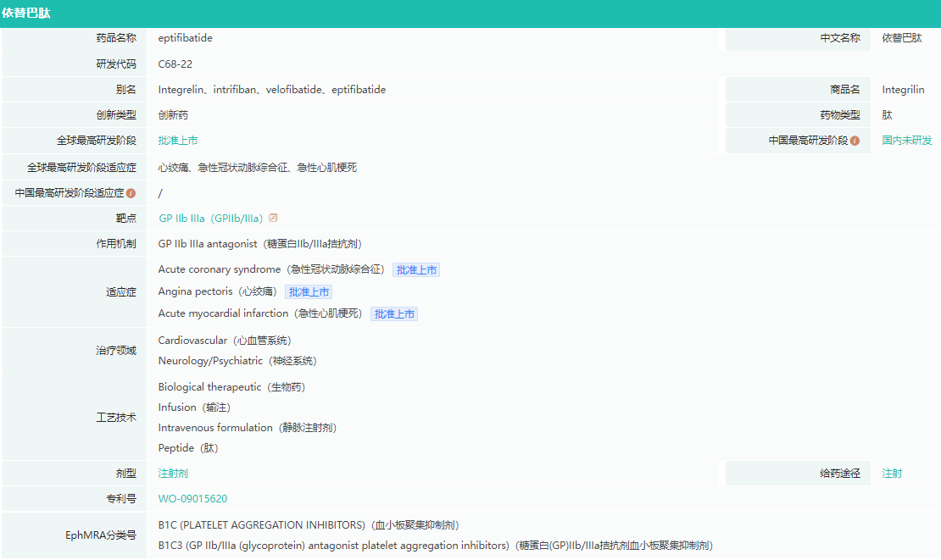Click the 依替巴肽 header title
The image size is (941, 560).
(26, 14)
